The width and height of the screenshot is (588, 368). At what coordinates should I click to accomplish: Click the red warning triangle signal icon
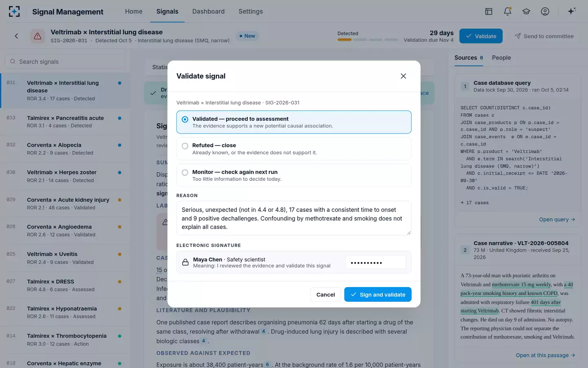tap(38, 36)
